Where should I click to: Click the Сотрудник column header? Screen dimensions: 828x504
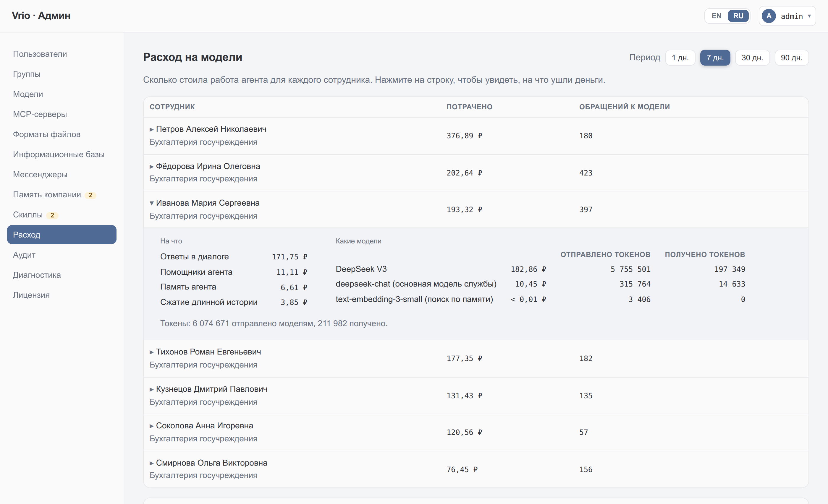click(172, 107)
